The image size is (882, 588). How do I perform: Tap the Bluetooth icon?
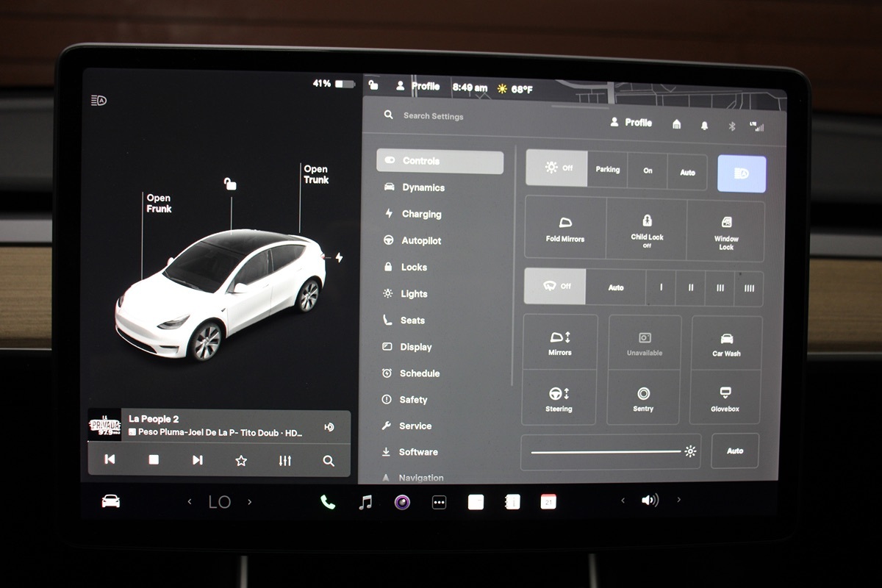coord(731,126)
